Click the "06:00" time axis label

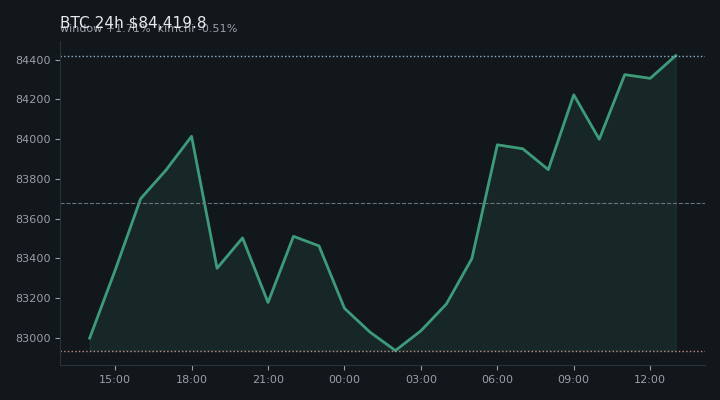(497, 379)
